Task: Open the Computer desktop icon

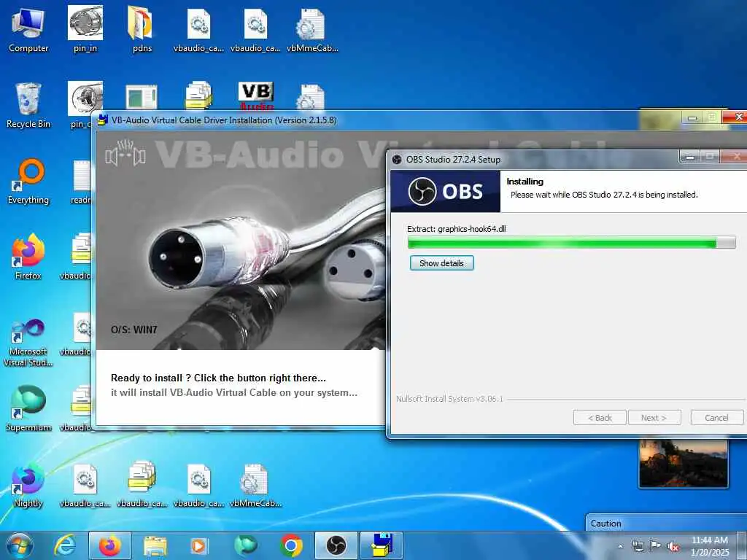Action: [x=28, y=29]
